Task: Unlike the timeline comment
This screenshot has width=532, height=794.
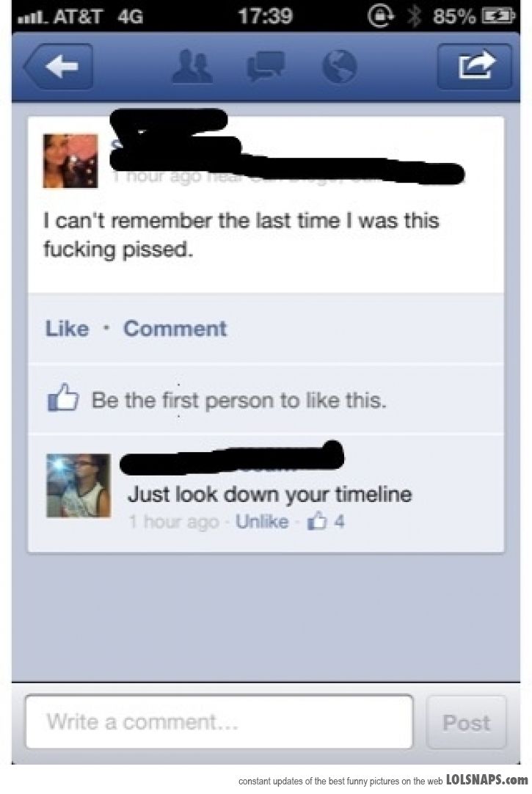Action: tap(262, 522)
